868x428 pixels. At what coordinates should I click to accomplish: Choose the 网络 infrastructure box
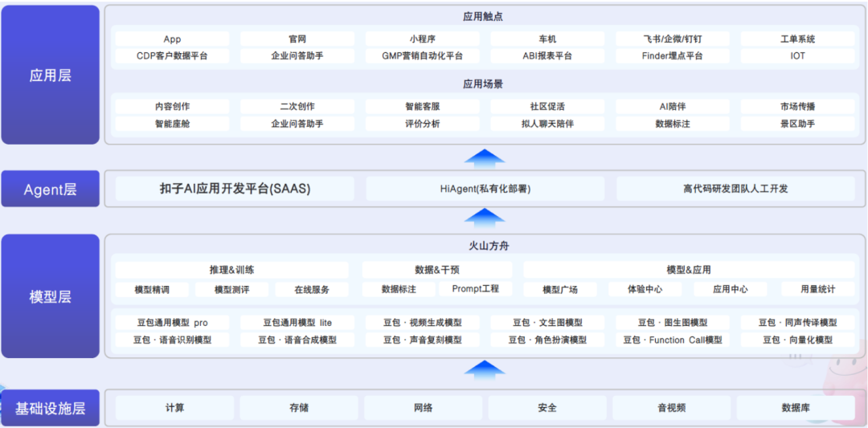tap(423, 408)
